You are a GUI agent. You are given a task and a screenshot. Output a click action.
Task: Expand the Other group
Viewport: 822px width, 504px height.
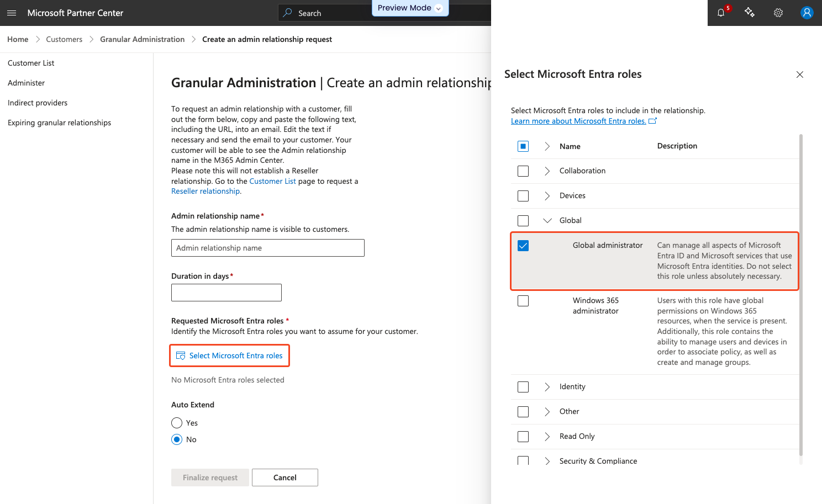coord(547,412)
